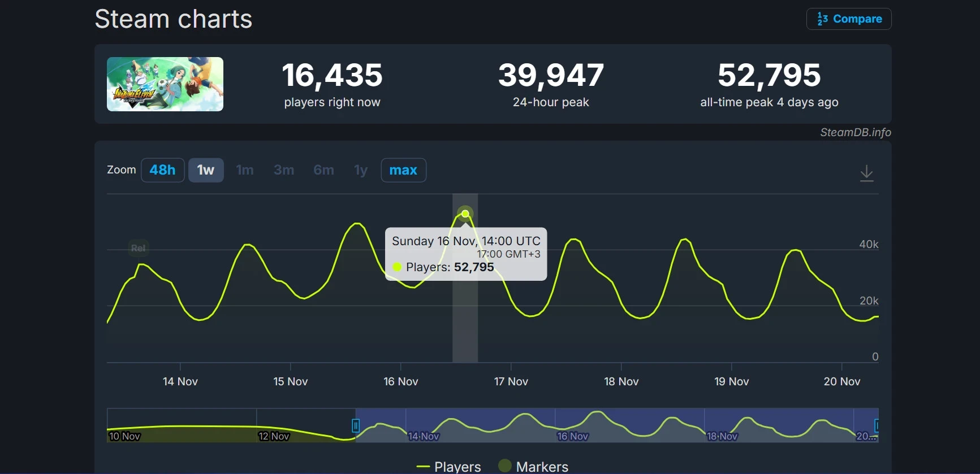The width and height of the screenshot is (980, 474).
Task: Open the SteamDB.info credit link
Action: (x=855, y=132)
